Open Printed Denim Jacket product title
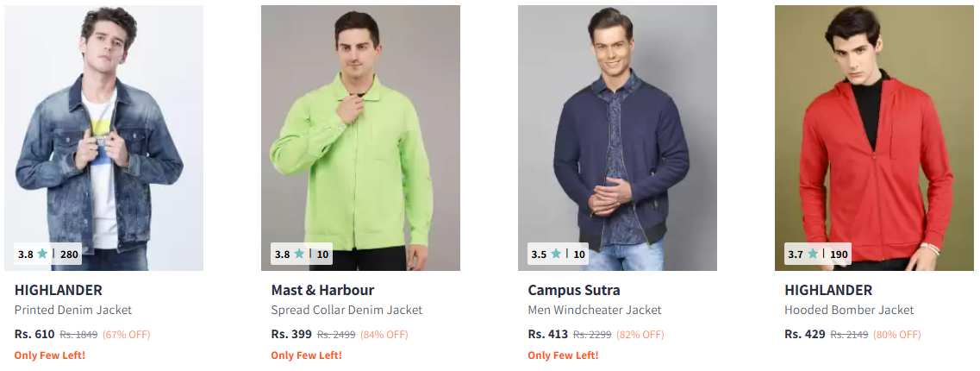Viewport: 980px width, 371px height. tap(73, 311)
